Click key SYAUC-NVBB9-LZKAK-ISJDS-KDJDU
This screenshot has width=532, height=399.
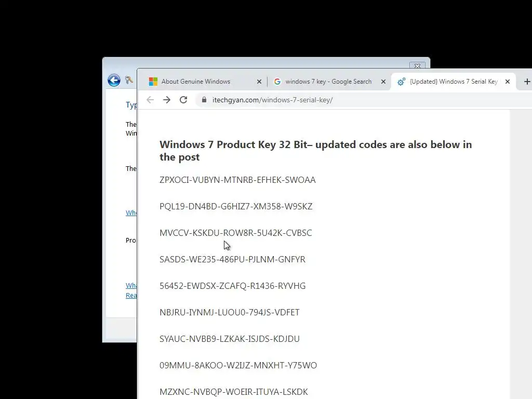point(229,339)
